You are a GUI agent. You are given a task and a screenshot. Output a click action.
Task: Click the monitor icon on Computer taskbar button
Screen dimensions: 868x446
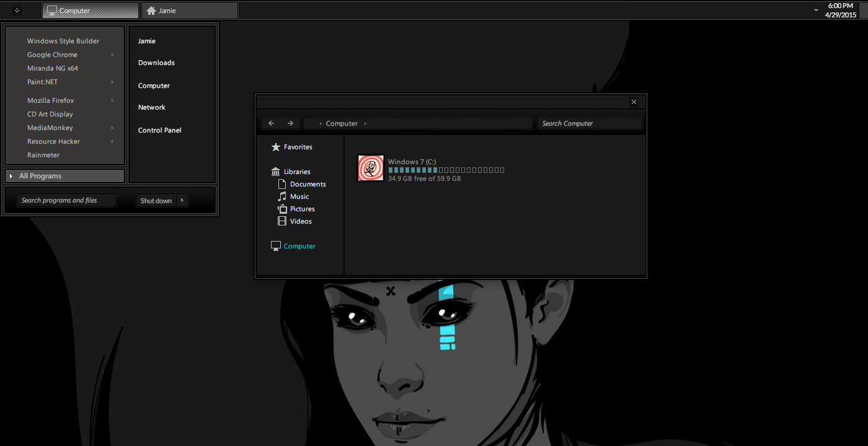(x=52, y=11)
